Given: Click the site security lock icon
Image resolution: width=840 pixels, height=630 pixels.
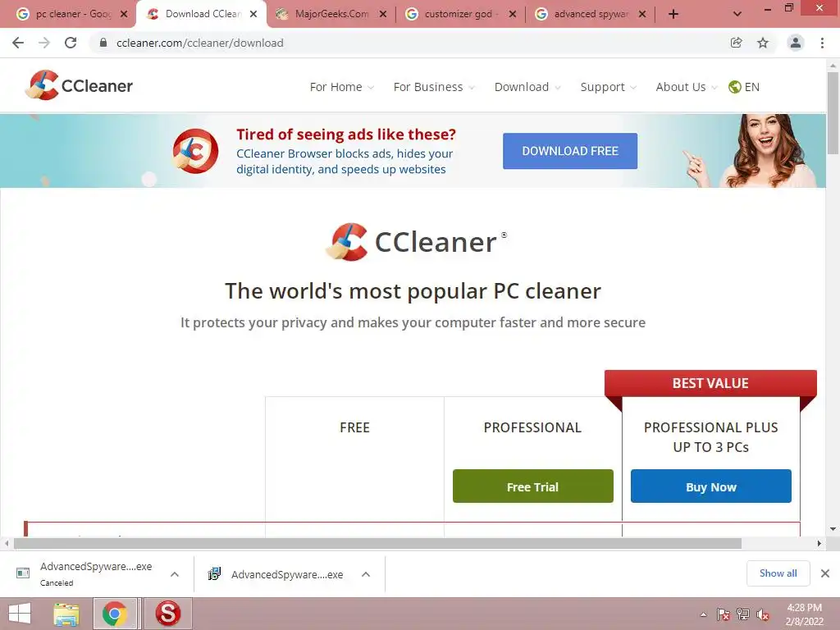Looking at the screenshot, I should point(103,43).
